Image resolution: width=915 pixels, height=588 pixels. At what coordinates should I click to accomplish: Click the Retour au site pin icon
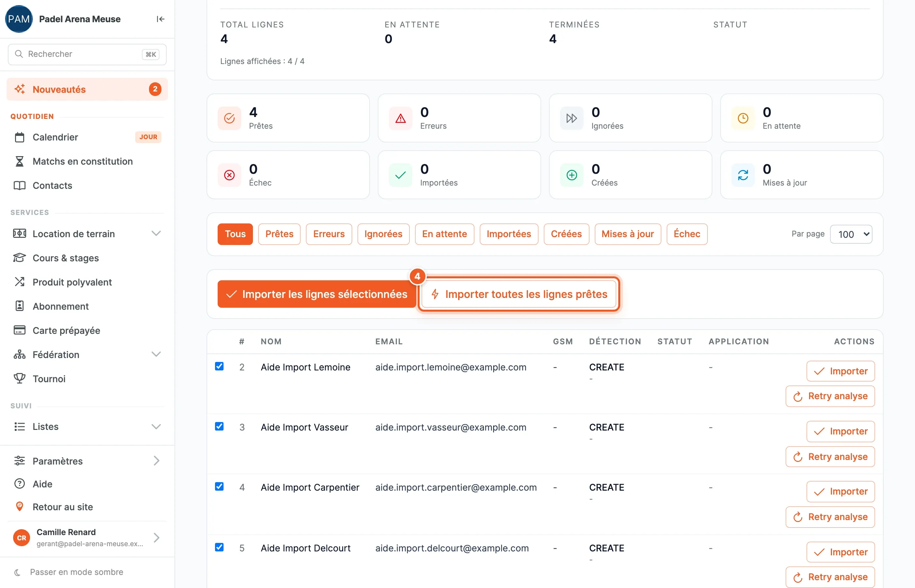pos(20,507)
